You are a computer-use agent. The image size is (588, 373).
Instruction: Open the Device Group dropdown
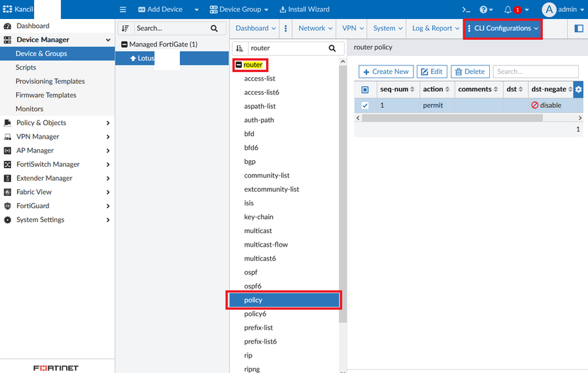click(239, 9)
